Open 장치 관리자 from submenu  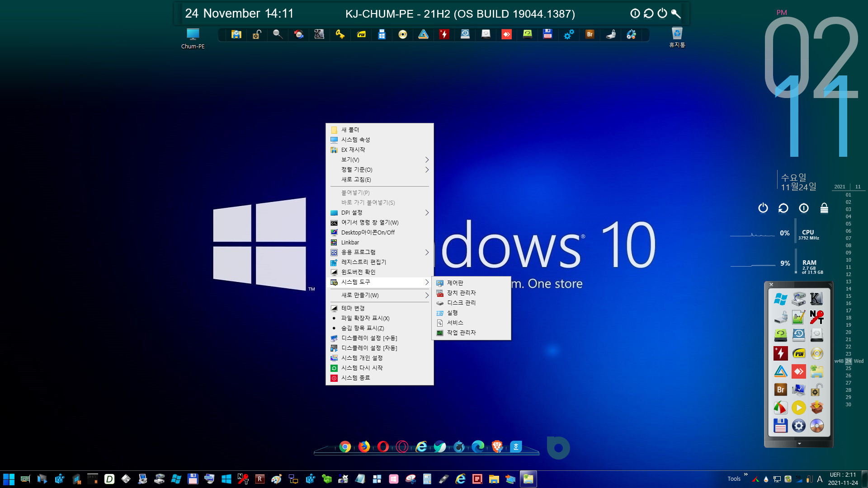(x=472, y=293)
